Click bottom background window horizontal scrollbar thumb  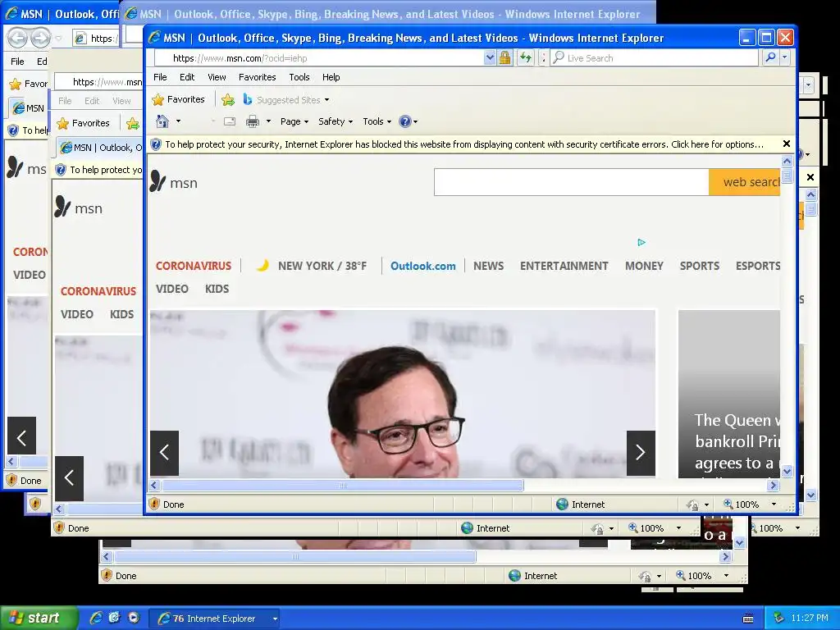click(294, 557)
